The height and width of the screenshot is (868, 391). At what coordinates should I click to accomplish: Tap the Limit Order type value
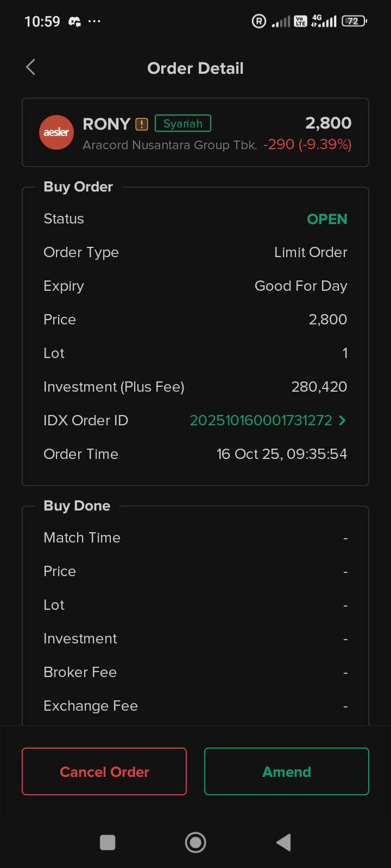coord(311,252)
